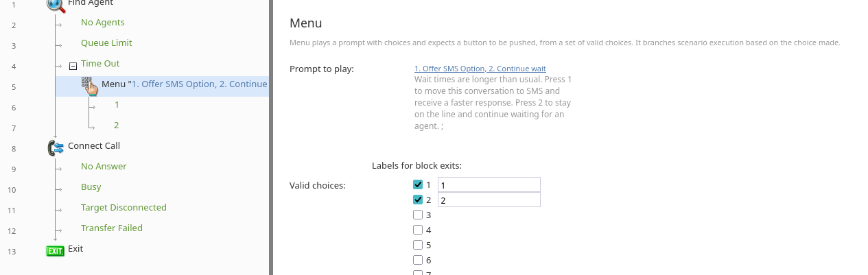Click the Connect Call phone icon
This screenshot has width=868, height=275.
coord(56,147)
